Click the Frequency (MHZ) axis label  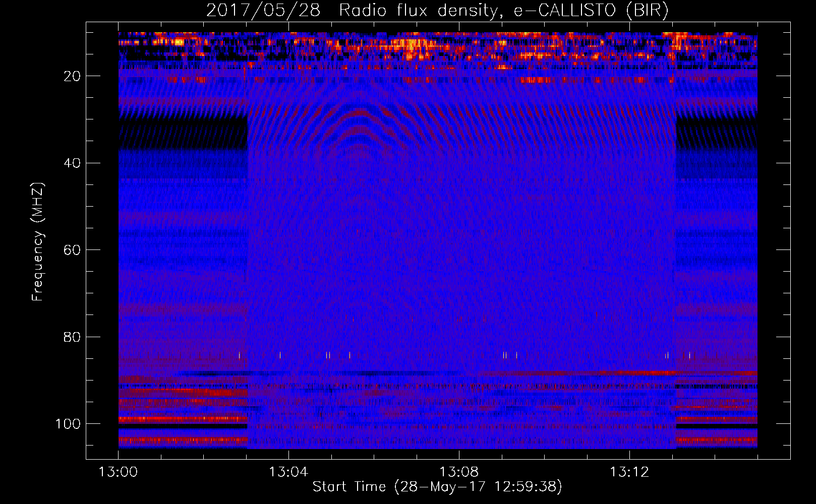click(38, 242)
